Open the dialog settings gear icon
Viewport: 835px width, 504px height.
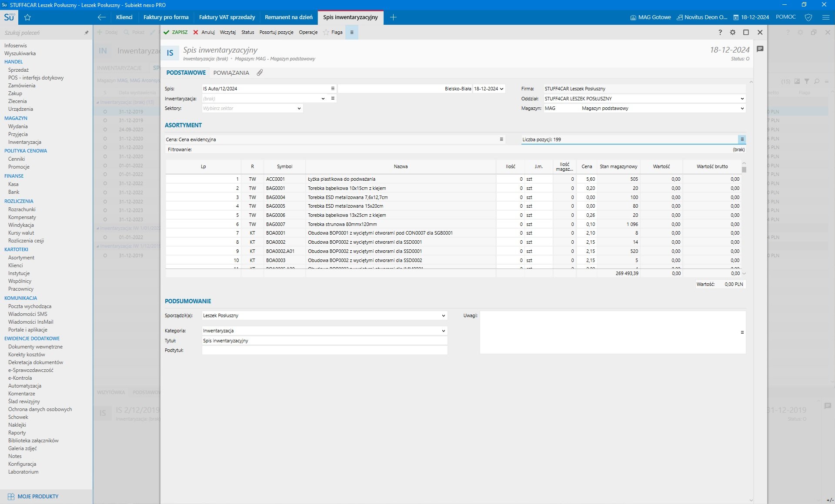(x=733, y=32)
